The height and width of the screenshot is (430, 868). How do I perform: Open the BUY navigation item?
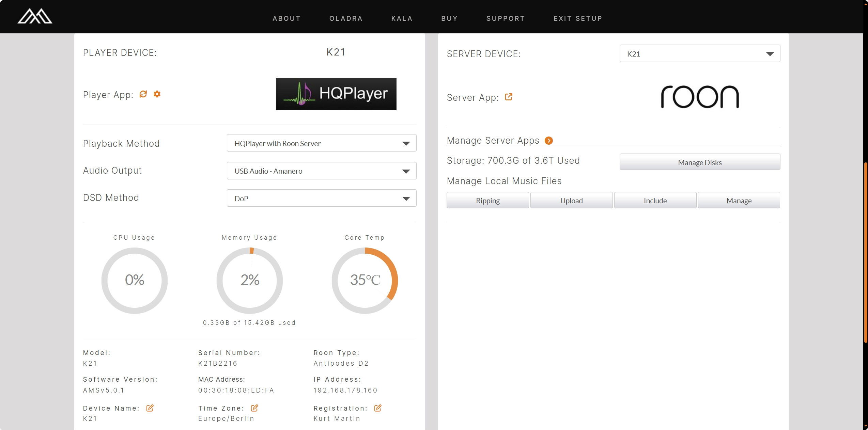point(449,18)
